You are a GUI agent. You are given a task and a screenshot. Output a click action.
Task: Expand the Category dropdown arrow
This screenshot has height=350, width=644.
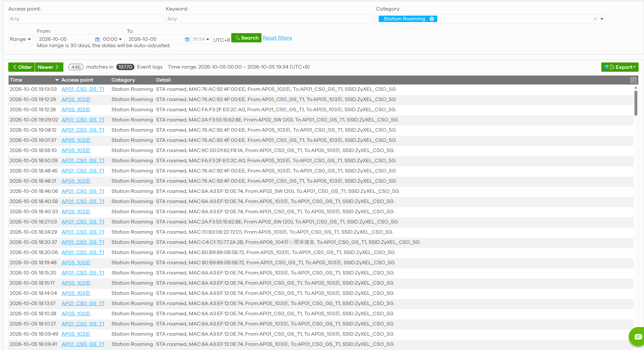pyautogui.click(x=602, y=19)
